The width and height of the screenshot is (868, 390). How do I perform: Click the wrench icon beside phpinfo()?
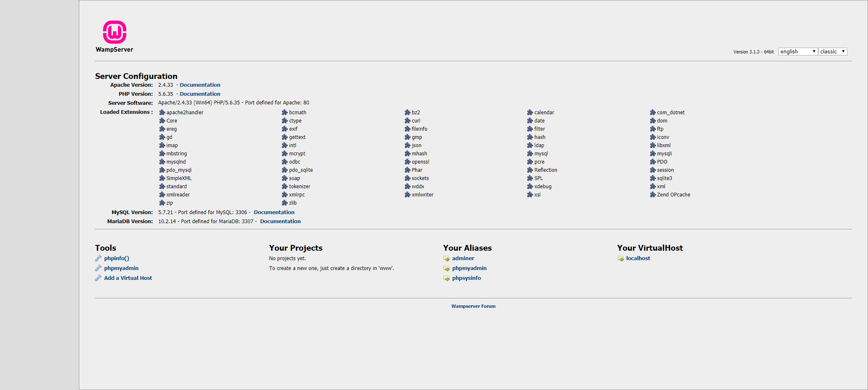tap(98, 258)
